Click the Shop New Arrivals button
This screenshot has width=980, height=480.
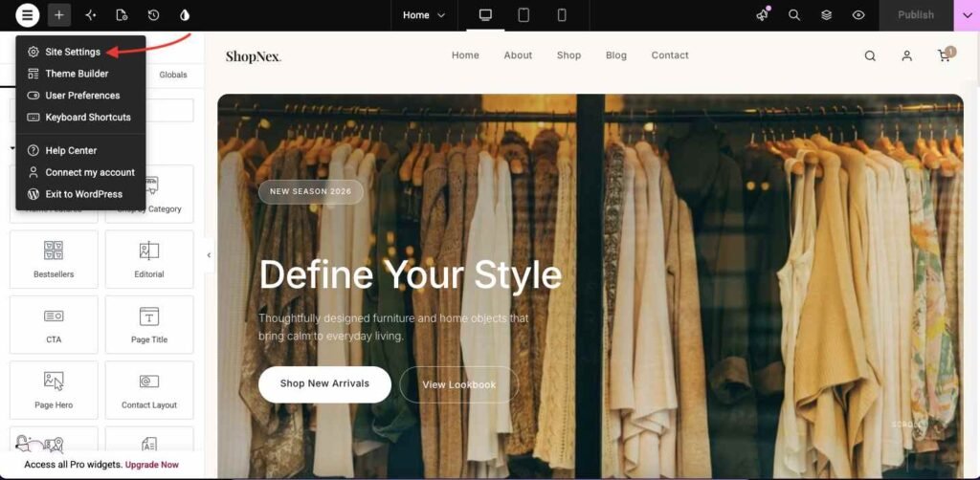[x=325, y=383]
